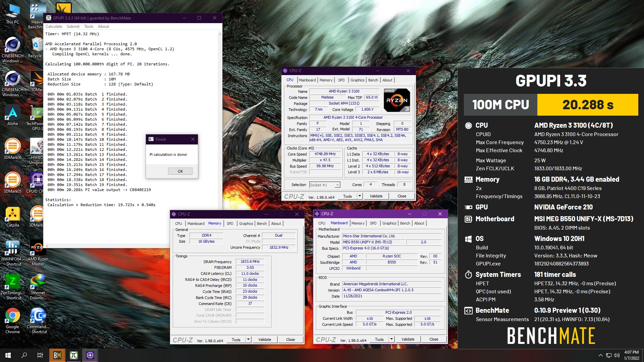644x362 pixels.
Task: Click GPUPI horizontal scrollbar left arrow
Action: [x=47, y=246]
